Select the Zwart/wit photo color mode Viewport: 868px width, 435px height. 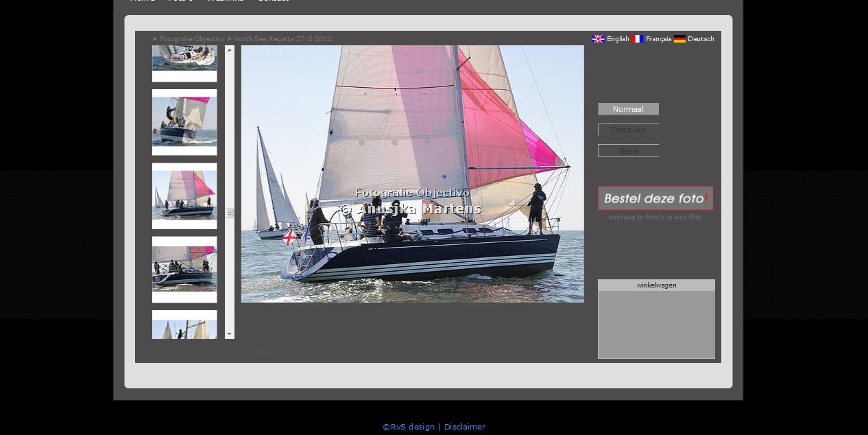pyautogui.click(x=628, y=130)
